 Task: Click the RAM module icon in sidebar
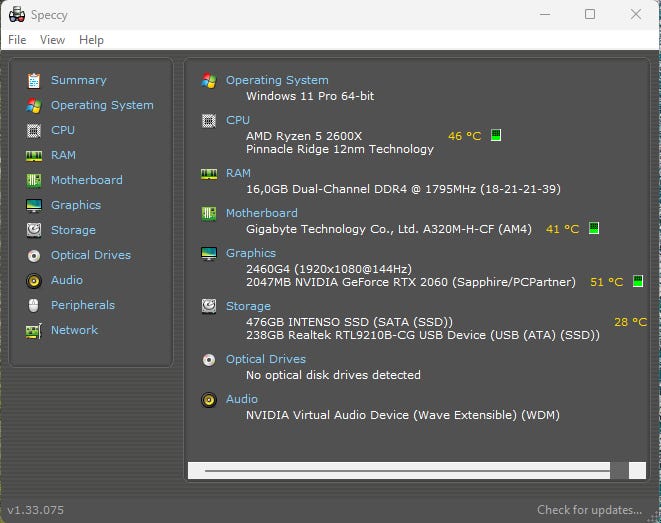coord(34,155)
